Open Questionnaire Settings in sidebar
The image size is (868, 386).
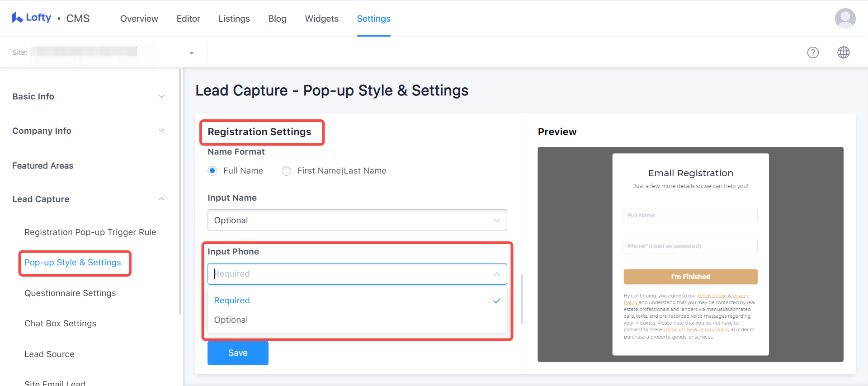(x=70, y=293)
